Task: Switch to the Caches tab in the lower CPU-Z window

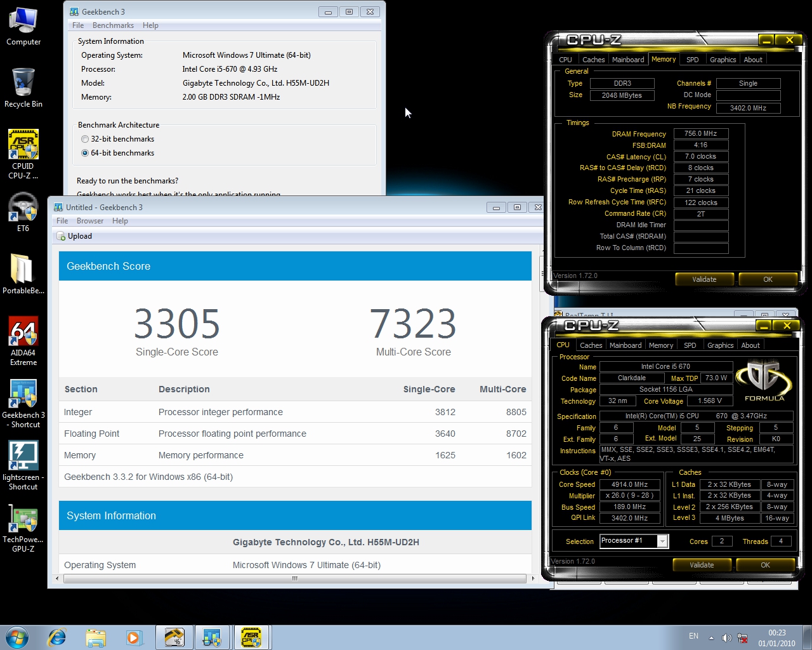Action: tap(591, 345)
